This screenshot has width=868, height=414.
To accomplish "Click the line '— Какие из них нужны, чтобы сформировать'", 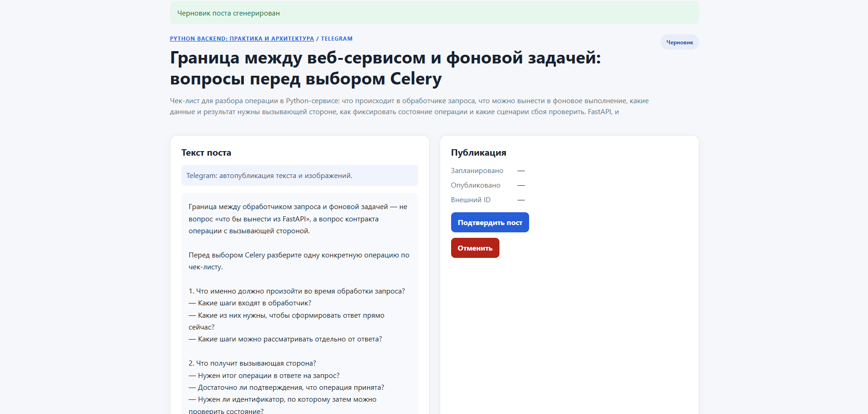I will (x=286, y=321).
